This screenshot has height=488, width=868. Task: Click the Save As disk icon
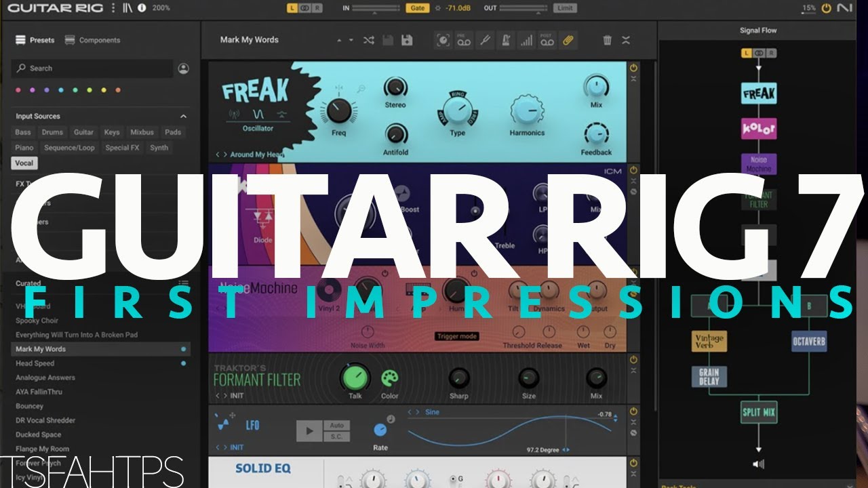click(x=407, y=41)
